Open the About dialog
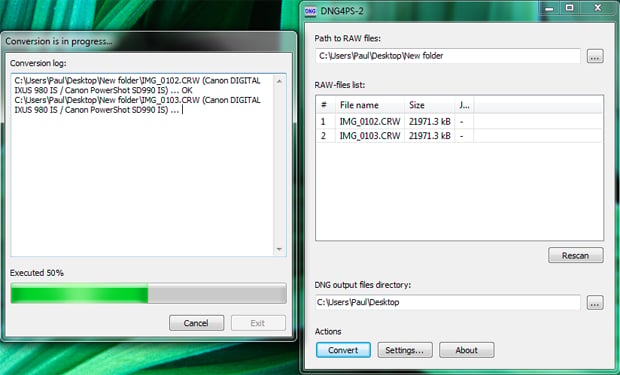This screenshot has height=375, width=620. (467, 350)
